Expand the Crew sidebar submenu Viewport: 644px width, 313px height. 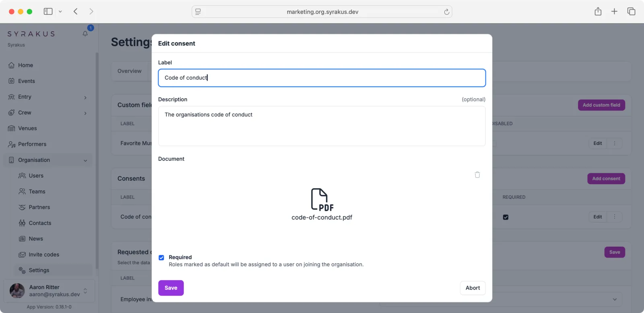pyautogui.click(x=85, y=113)
